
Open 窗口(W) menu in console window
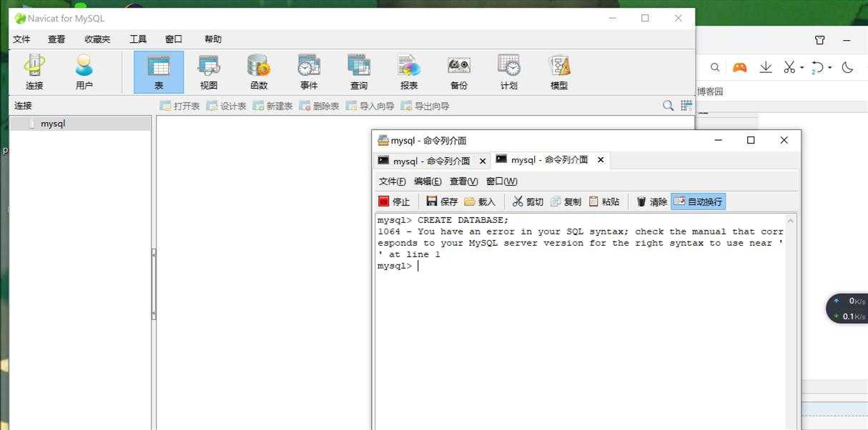pyautogui.click(x=501, y=181)
